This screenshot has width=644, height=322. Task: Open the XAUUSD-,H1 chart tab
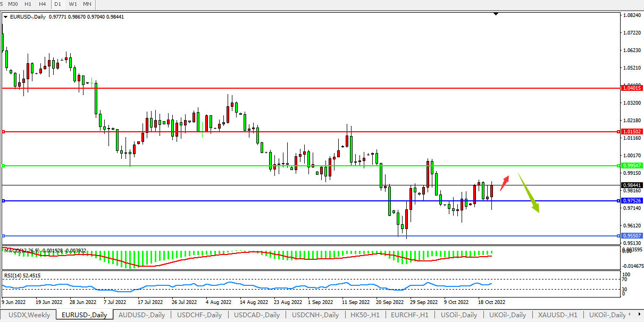557,315
